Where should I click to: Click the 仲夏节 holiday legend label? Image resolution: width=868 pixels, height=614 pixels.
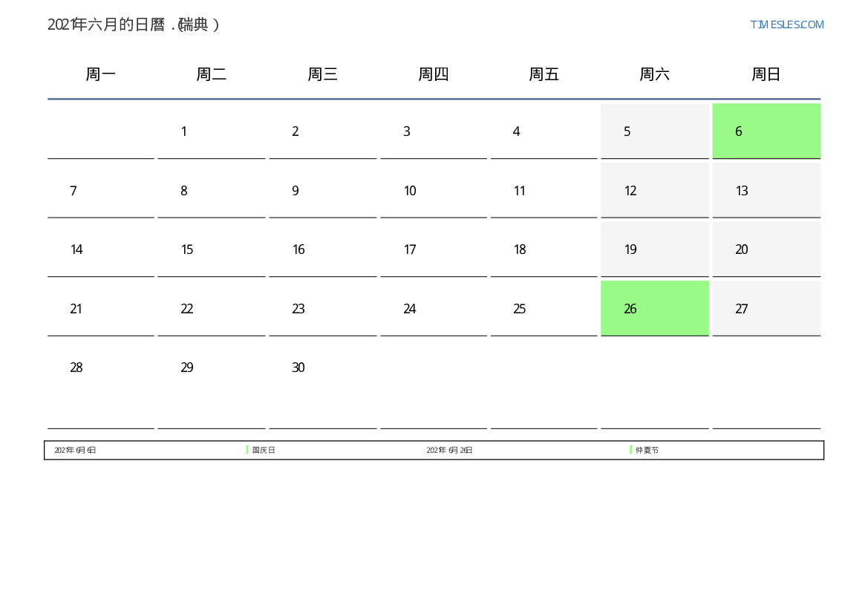point(647,451)
